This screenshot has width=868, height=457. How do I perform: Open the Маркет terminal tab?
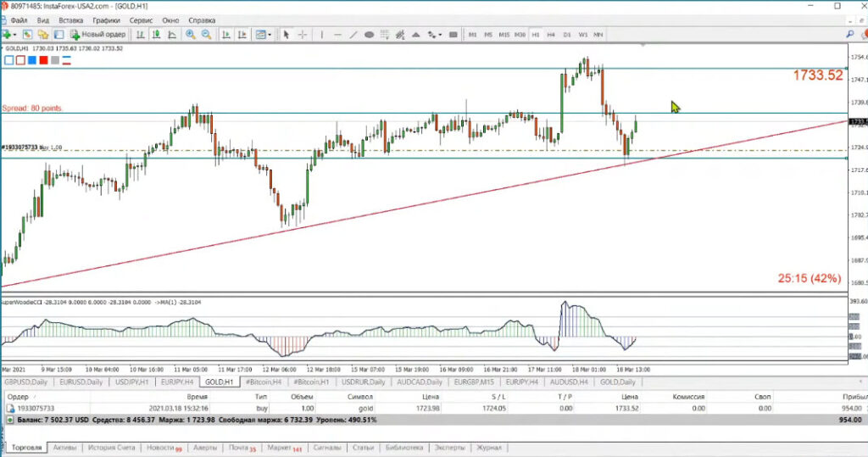tap(284, 448)
